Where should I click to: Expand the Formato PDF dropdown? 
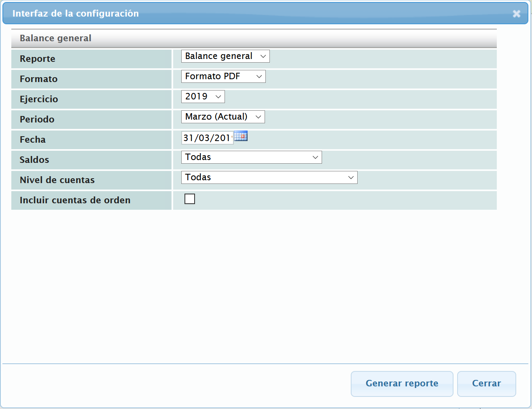point(223,76)
